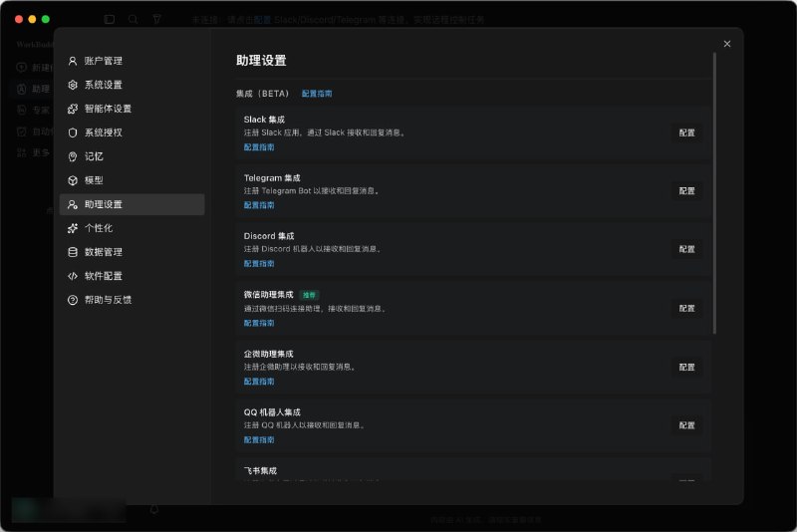Click the help and feedback question icon
Screen dimensions: 797x532
[x=73, y=300]
